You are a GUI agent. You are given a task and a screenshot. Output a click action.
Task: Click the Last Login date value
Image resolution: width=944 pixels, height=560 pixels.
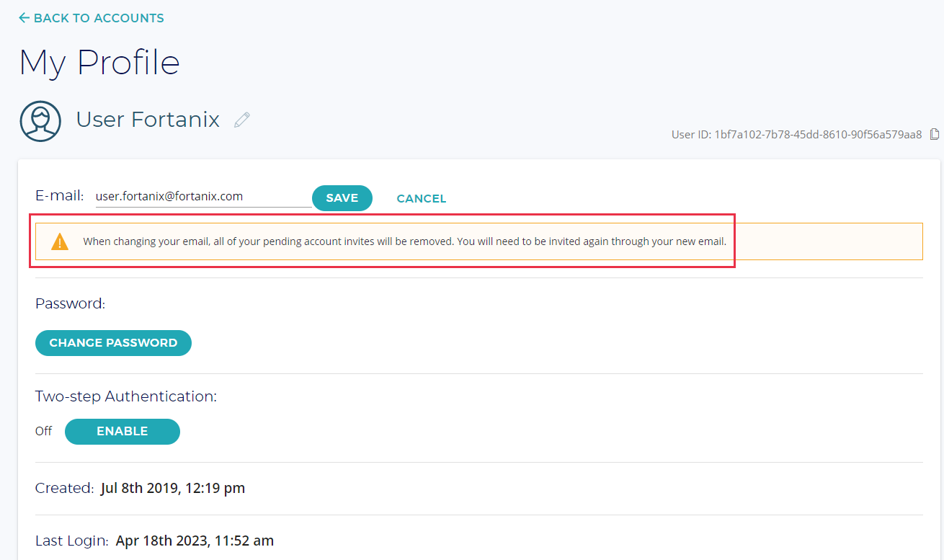195,541
